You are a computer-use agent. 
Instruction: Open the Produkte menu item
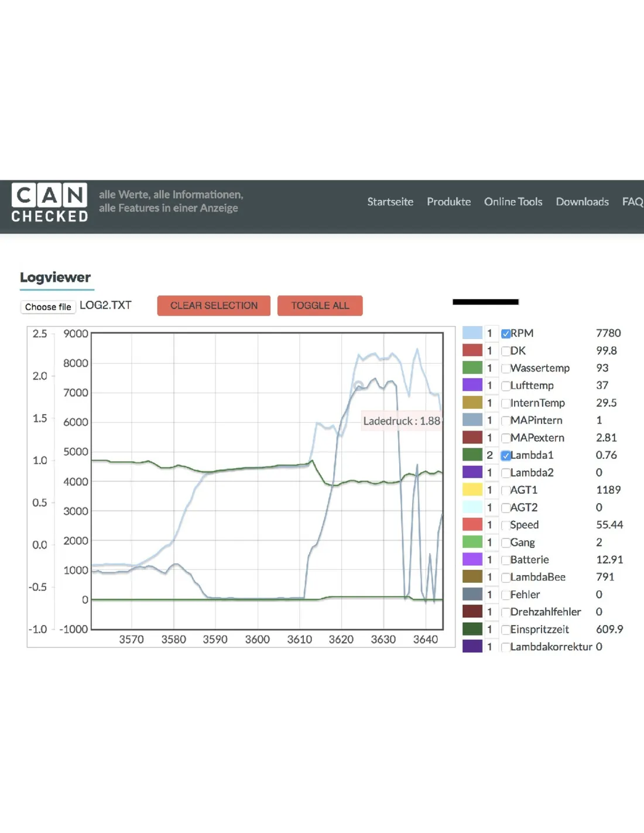tap(448, 202)
